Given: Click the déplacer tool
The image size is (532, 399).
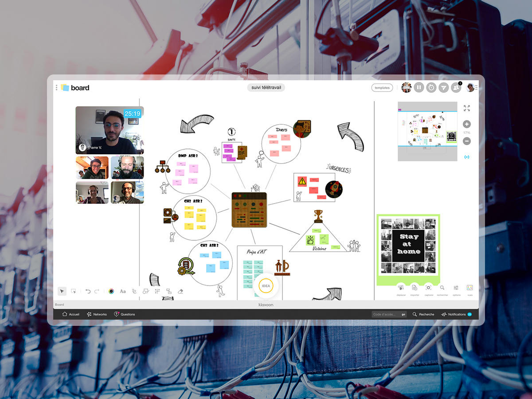Looking at the screenshot, I should 401,289.
